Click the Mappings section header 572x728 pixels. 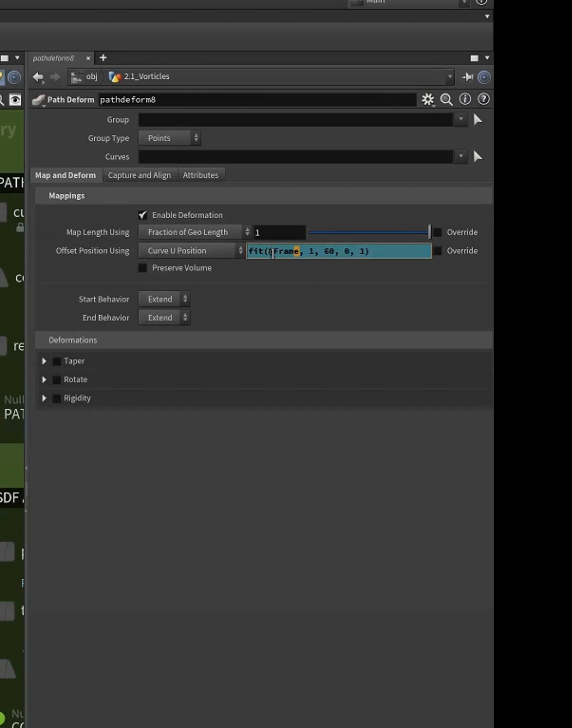point(264,196)
